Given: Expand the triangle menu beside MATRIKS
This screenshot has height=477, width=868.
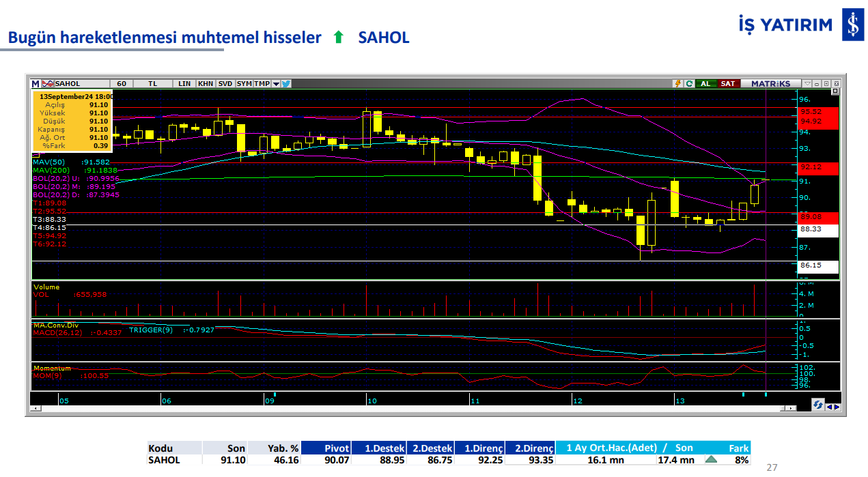Looking at the screenshot, I should click(807, 84).
